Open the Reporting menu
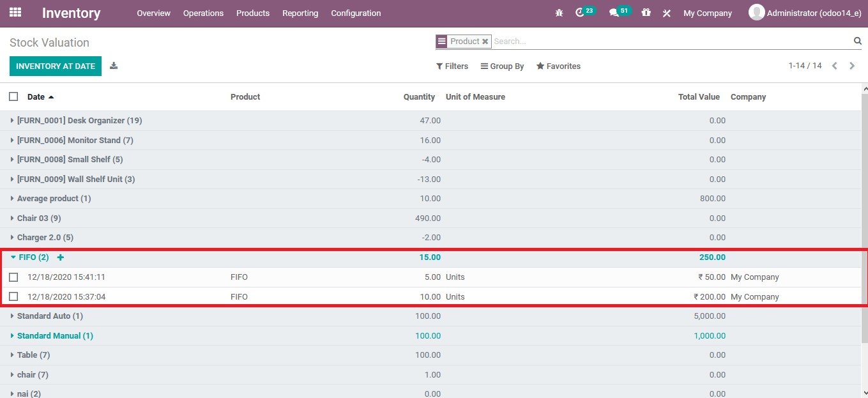 click(x=300, y=13)
